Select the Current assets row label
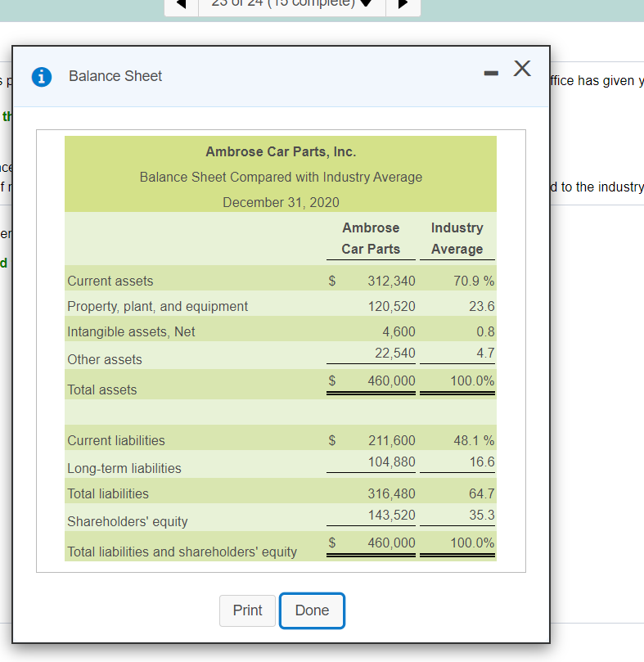The image size is (644, 662). pos(110,281)
